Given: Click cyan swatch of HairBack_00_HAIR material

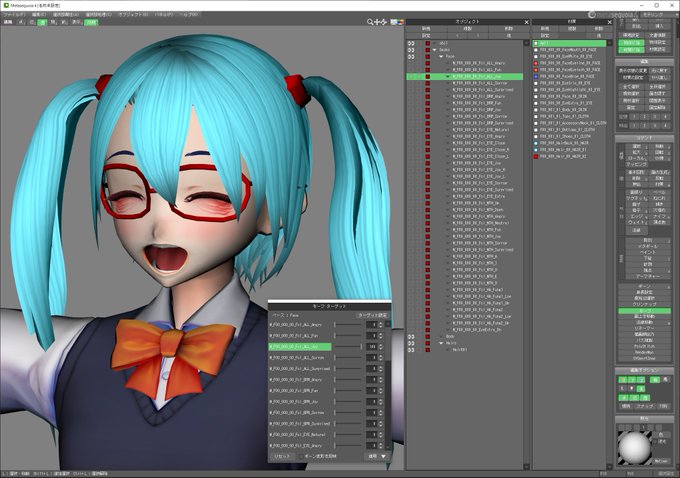Looking at the screenshot, I should [x=536, y=143].
